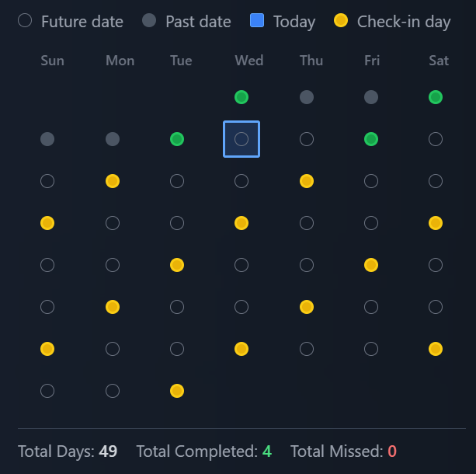This screenshot has width=476, height=474.
Task: Choose the yellow check-in dot on fifth-week Friday
Action: pos(371,265)
